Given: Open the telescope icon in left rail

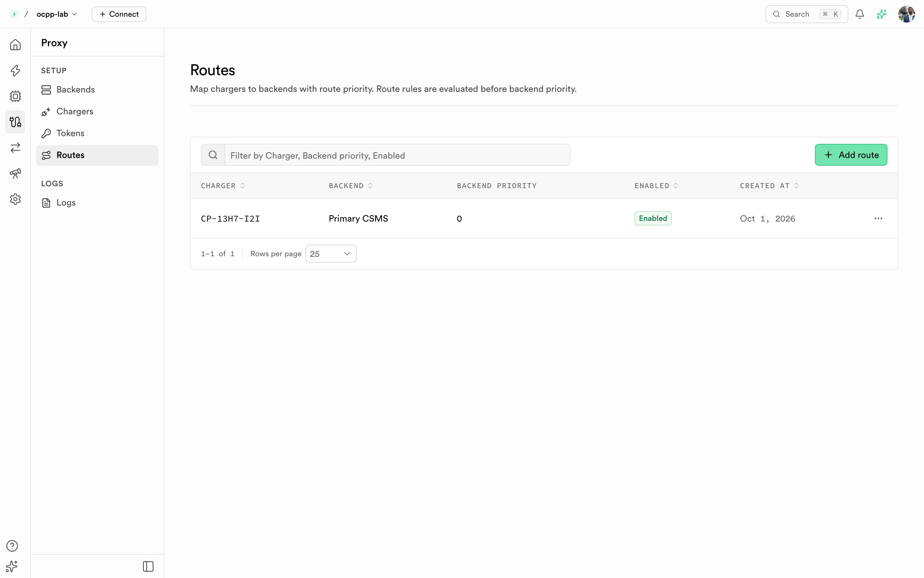Looking at the screenshot, I should [x=15, y=173].
